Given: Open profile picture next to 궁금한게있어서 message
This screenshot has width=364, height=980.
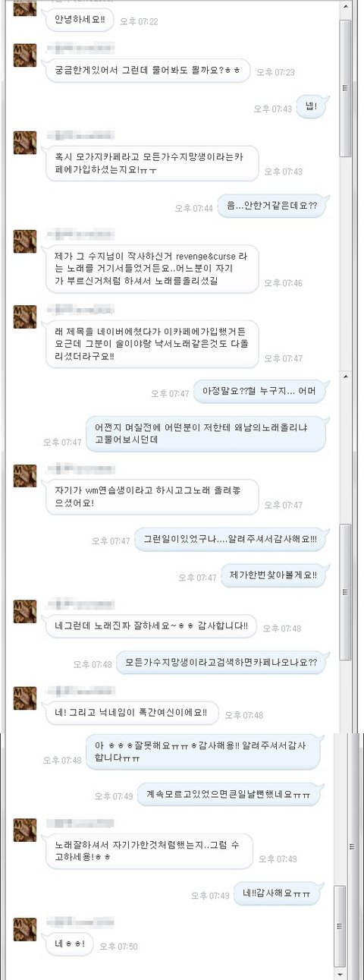Looking at the screenshot, I should coord(25,55).
